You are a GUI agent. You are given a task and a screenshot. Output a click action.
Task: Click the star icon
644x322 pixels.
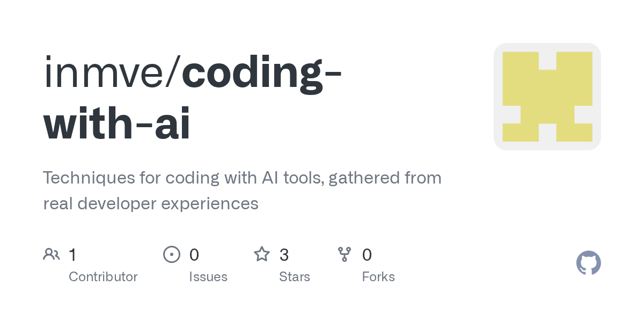click(262, 254)
